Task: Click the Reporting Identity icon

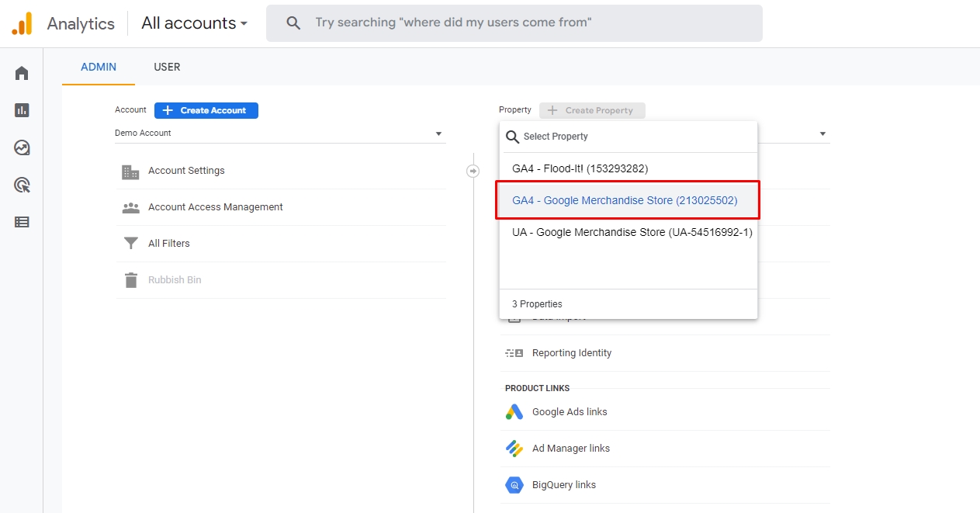Action: (x=514, y=353)
